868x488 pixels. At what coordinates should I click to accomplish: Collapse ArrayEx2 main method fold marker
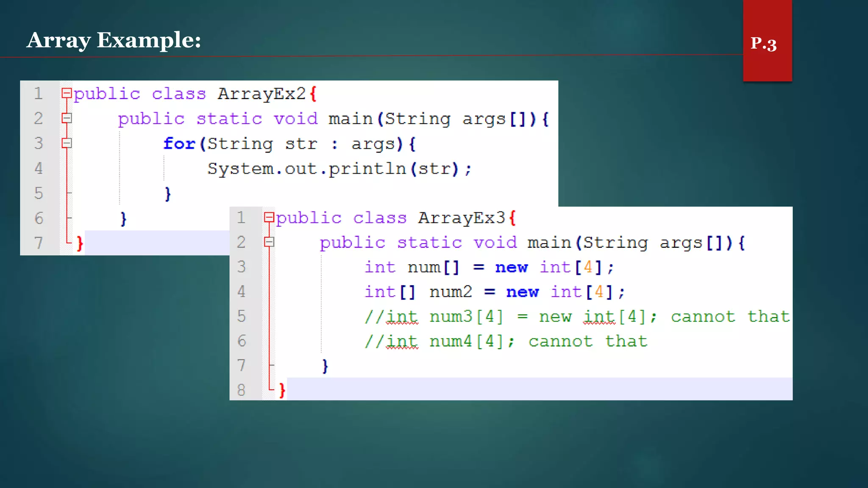click(67, 118)
